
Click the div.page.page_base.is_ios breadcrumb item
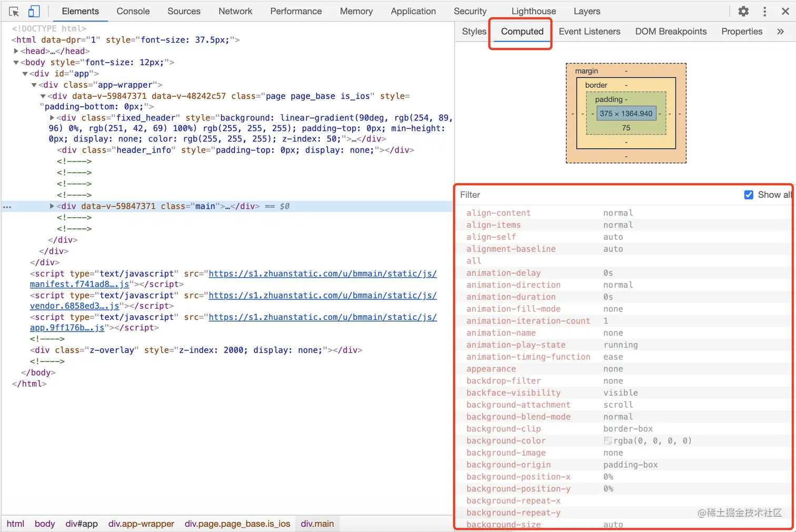237,524
